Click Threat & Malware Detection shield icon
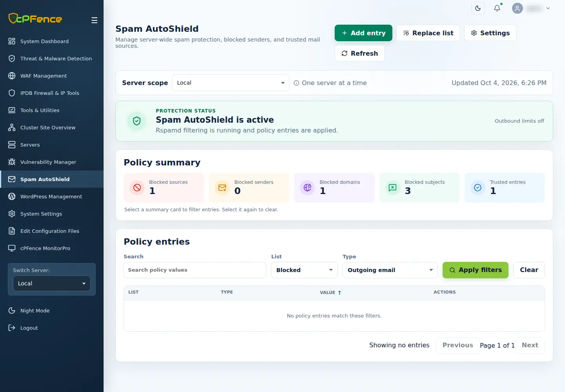 [12, 58]
